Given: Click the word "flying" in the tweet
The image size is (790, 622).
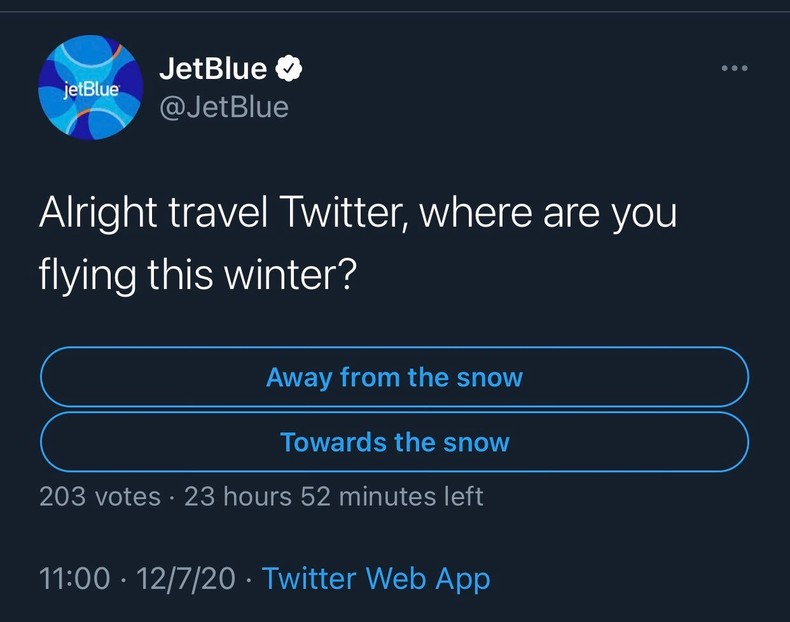Looking at the screenshot, I should [x=85, y=273].
